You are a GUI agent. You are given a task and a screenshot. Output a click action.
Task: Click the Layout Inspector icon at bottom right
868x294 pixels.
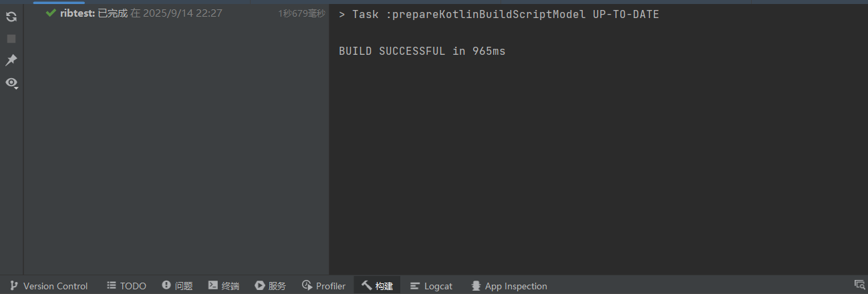[x=859, y=285]
